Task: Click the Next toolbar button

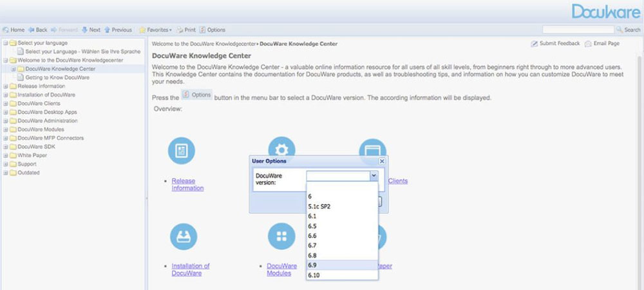Action: point(91,30)
